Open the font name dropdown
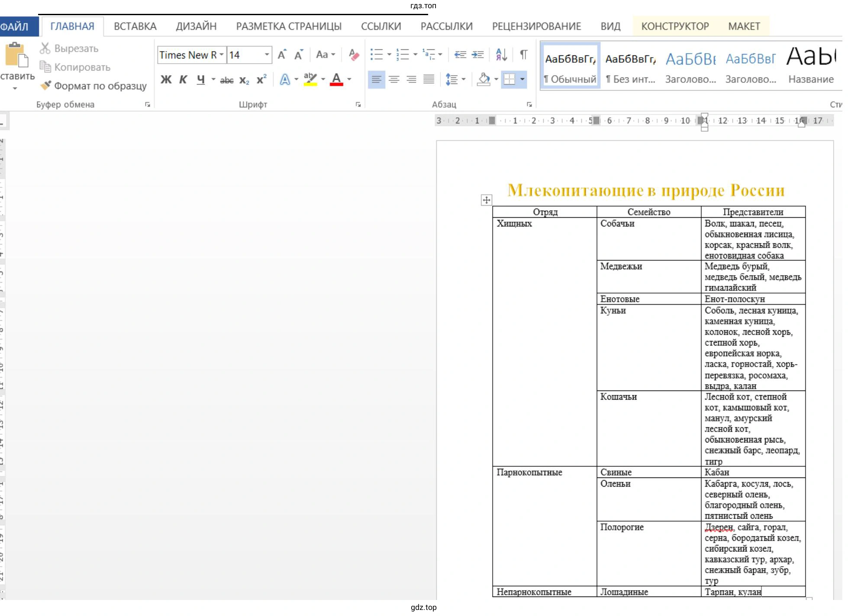848x616 pixels. tap(221, 55)
